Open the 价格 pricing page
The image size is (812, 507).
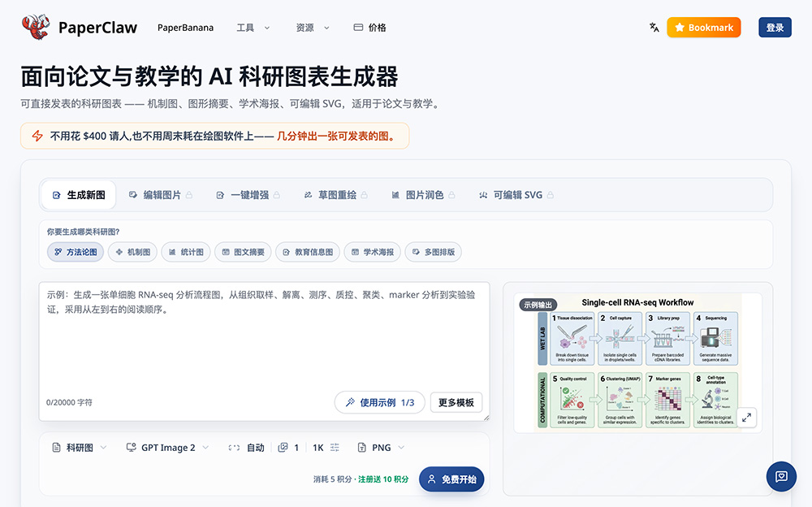click(369, 28)
